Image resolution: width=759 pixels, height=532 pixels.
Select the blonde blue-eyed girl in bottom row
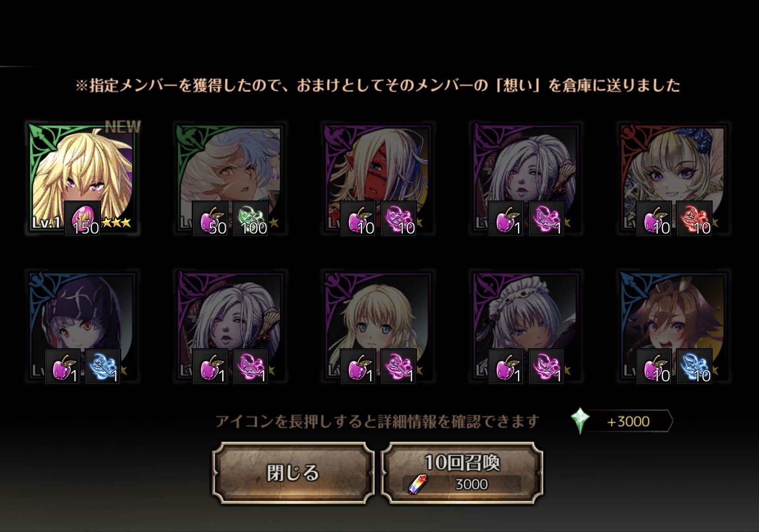pos(378,325)
